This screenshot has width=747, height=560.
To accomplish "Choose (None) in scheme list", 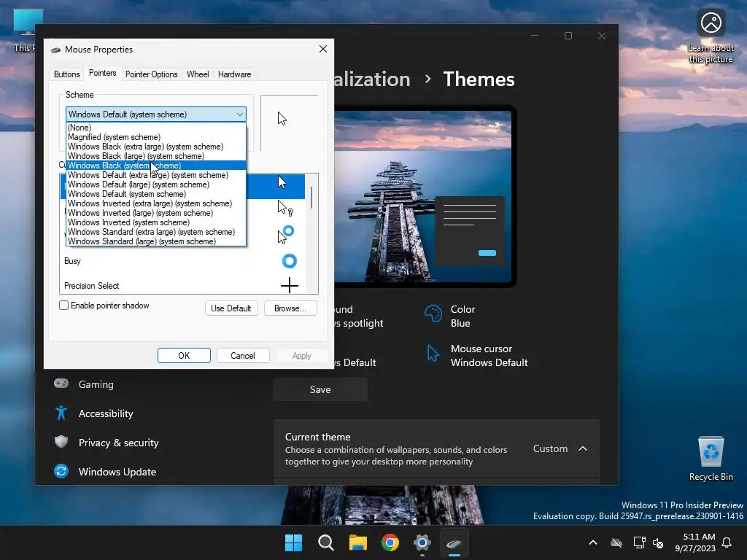I will click(x=156, y=127).
